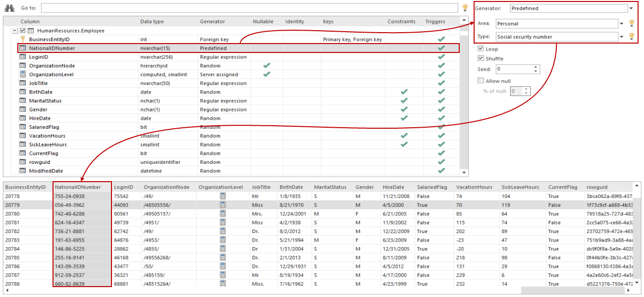Viewport: 644px width, 297px height.
Task: Increase the Seed value with up arrow
Action: (x=536, y=67)
